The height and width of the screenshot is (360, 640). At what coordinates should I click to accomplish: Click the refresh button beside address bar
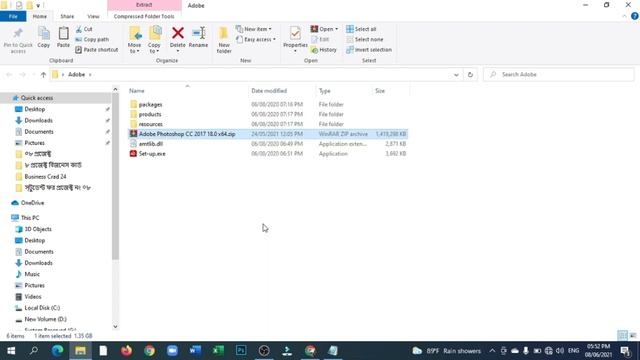click(x=470, y=75)
